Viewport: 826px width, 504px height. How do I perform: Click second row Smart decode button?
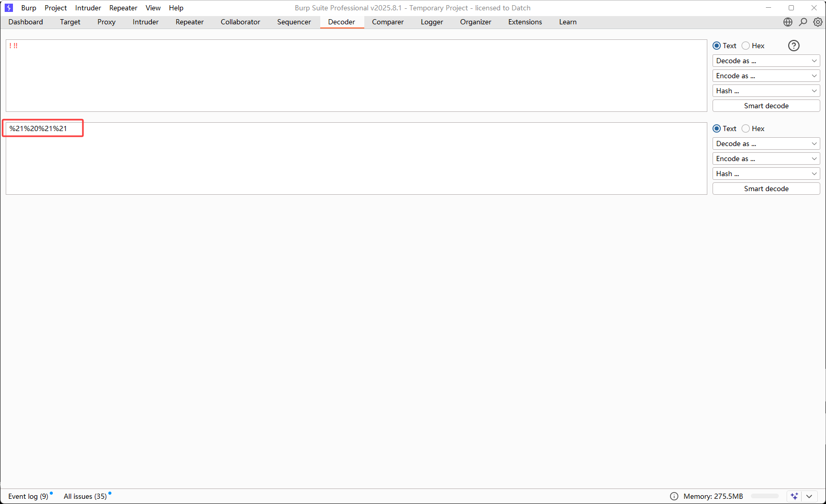pos(766,189)
